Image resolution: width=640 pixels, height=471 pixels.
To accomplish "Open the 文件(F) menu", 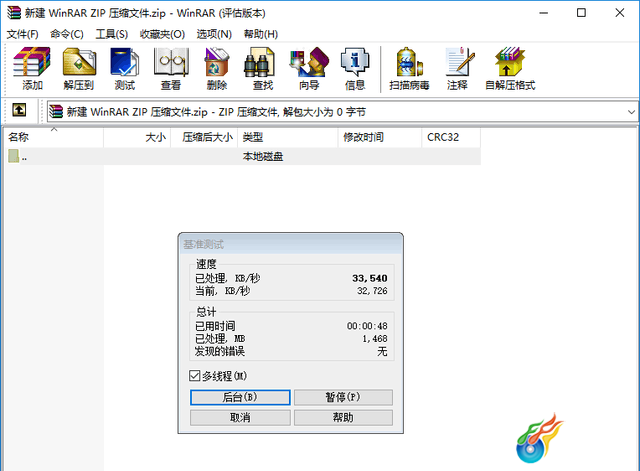I will [22, 34].
